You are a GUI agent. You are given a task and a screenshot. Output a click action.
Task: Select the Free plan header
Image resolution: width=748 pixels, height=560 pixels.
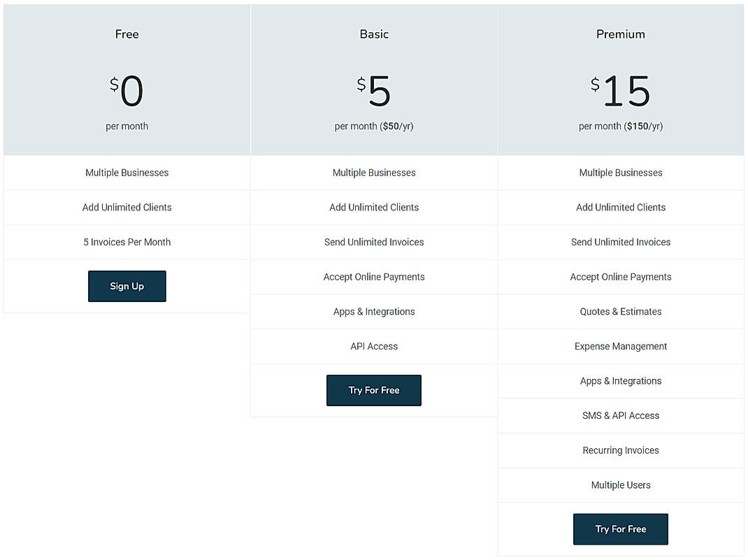[127, 34]
